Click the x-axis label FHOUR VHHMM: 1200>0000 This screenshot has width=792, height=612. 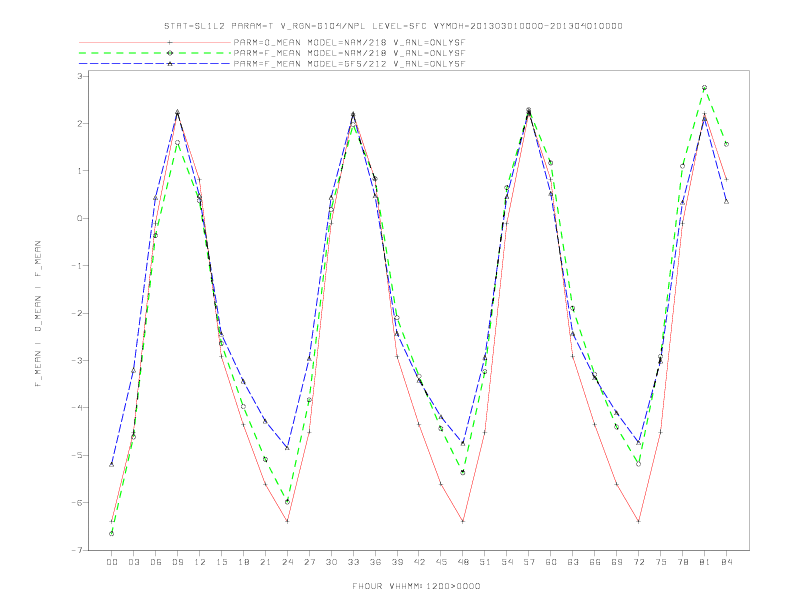click(x=416, y=586)
